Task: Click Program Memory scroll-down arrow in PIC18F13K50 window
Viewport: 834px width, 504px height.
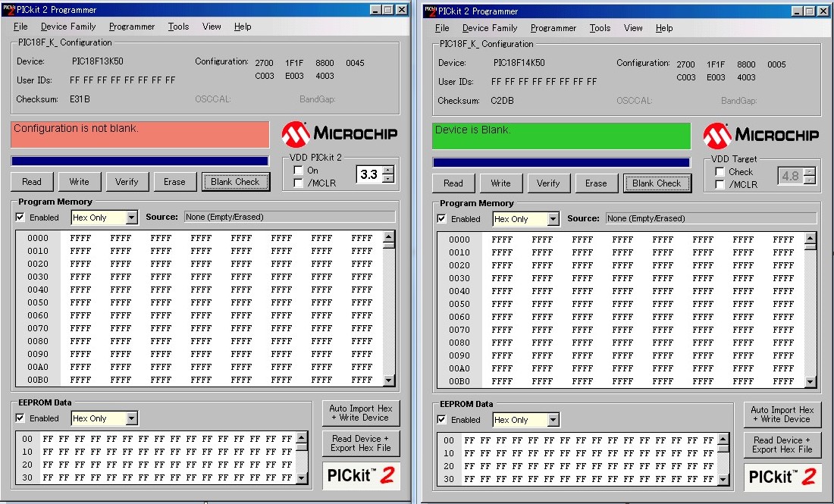Action: (389, 380)
